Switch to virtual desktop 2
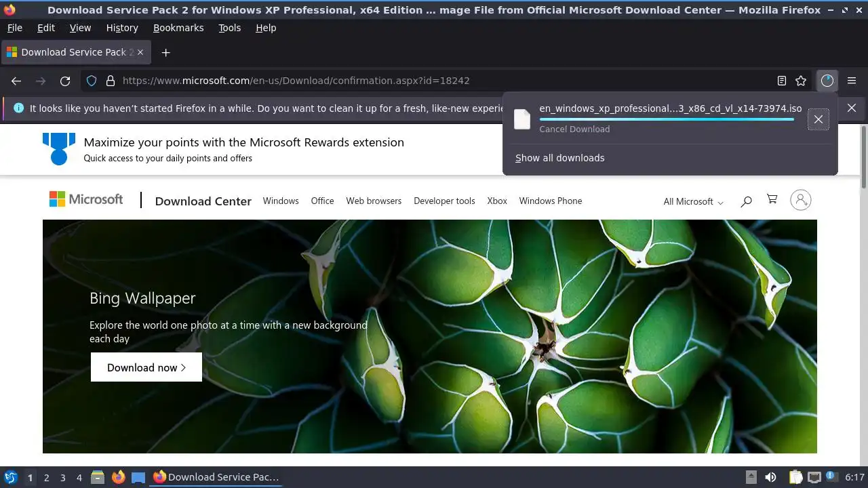 click(47, 478)
